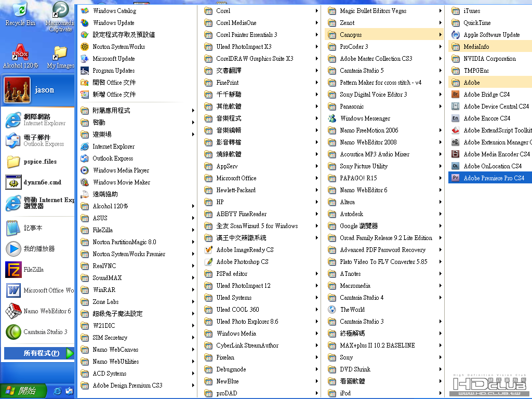Click Apple Software Update icon
Screen dimensions: 532x399
point(455,35)
